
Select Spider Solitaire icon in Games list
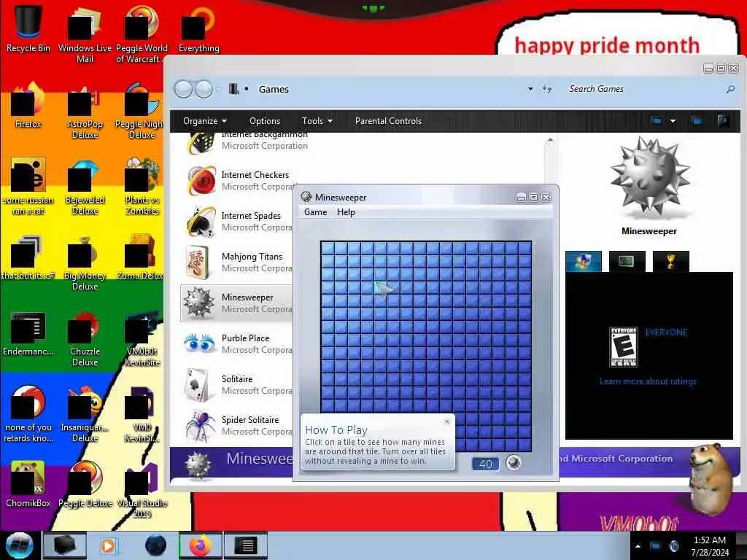click(200, 425)
